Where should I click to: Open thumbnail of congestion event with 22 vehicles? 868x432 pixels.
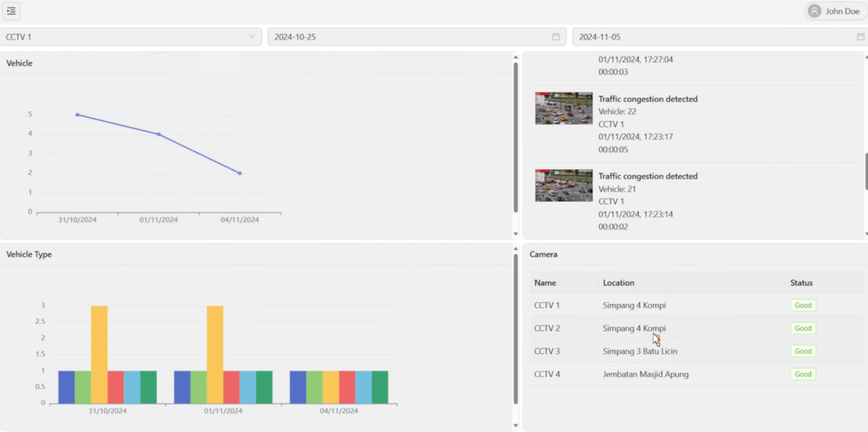click(x=564, y=108)
